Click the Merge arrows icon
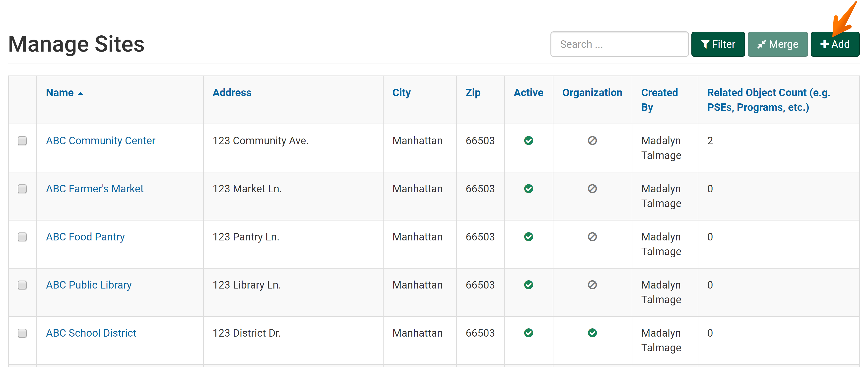The image size is (868, 367). click(762, 44)
